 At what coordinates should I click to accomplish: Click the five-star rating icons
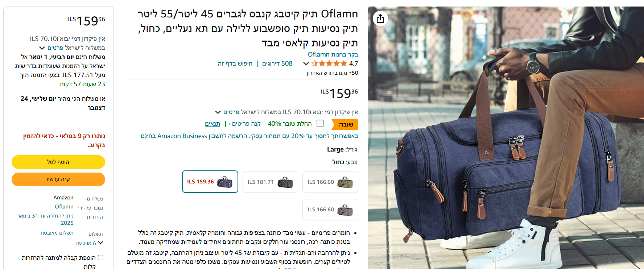coord(329,63)
